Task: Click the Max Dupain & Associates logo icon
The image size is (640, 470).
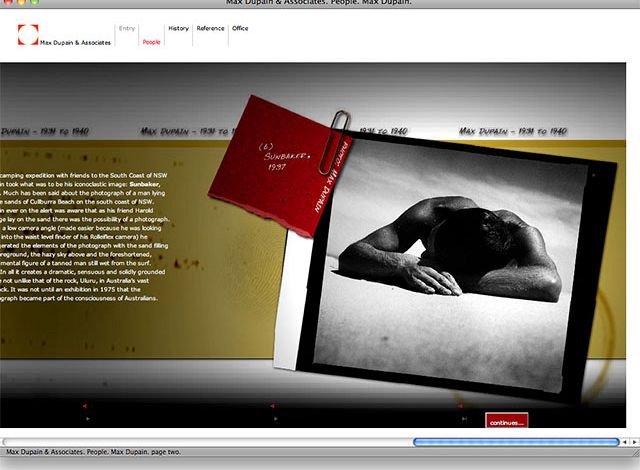Action: pyautogui.click(x=28, y=35)
